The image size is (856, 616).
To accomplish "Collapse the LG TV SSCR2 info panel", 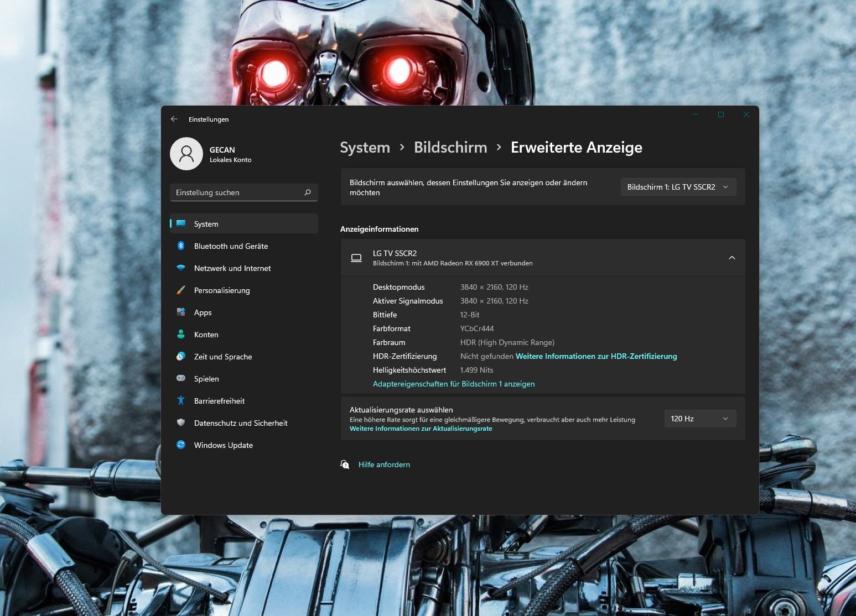I will coord(732,258).
